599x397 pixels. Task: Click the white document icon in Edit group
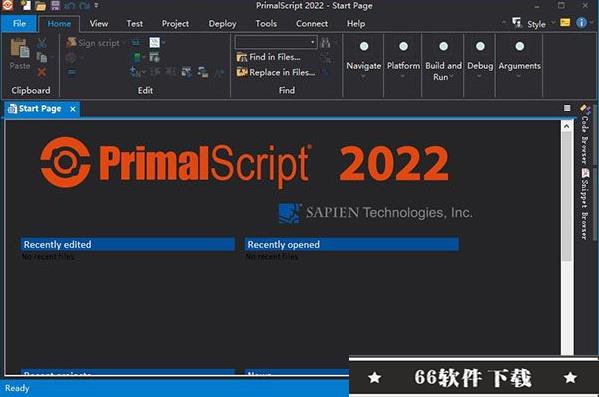pos(154,42)
